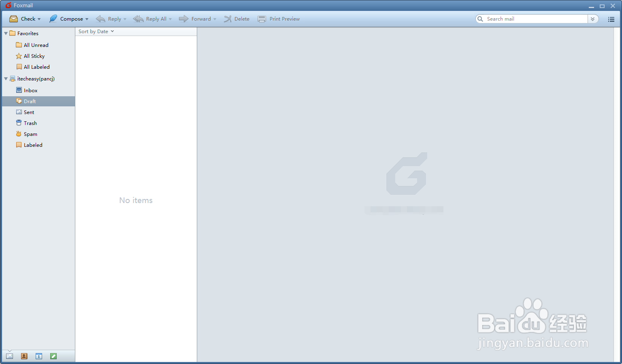This screenshot has width=622, height=364.
Task: Click the Compose label
Action: pyautogui.click(x=72, y=19)
